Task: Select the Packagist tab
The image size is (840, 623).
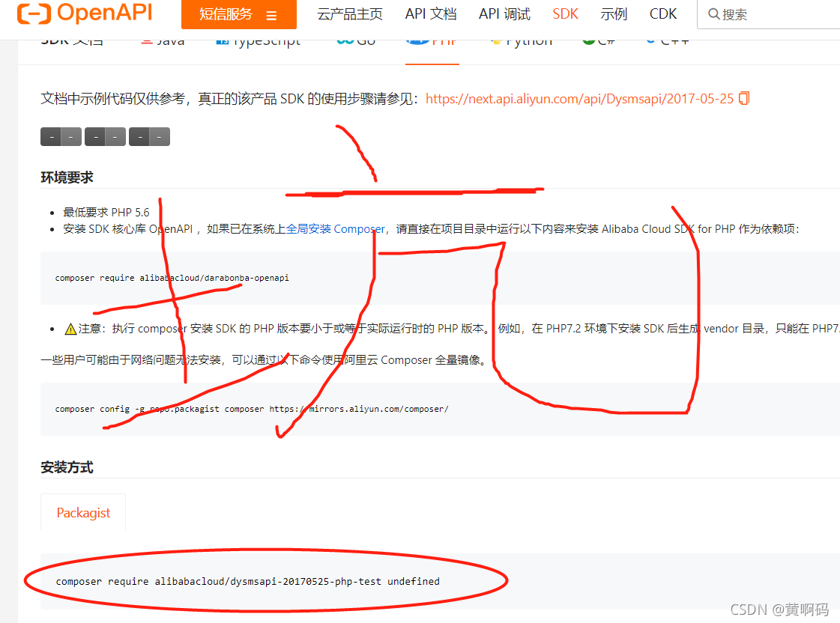Action: pos(83,513)
